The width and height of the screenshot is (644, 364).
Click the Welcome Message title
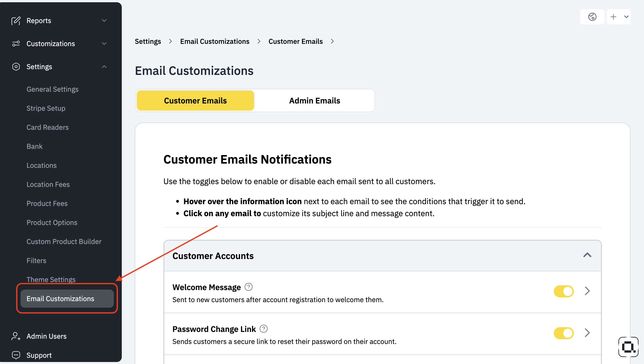(x=206, y=287)
